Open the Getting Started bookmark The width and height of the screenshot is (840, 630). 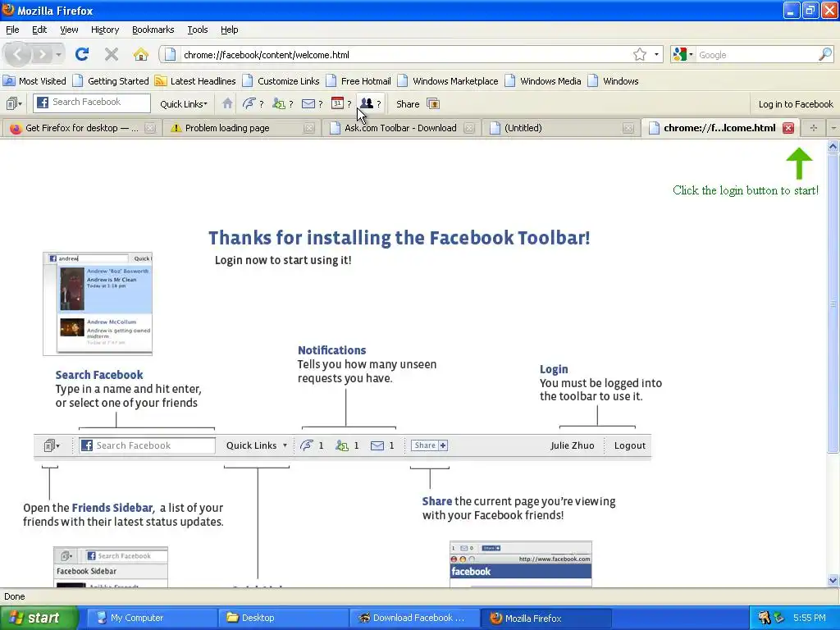[x=111, y=81]
